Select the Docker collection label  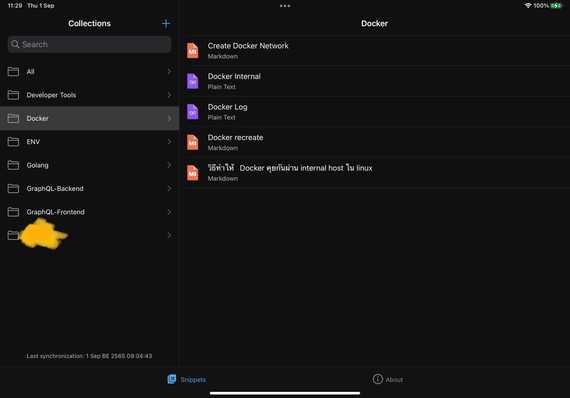(x=37, y=118)
